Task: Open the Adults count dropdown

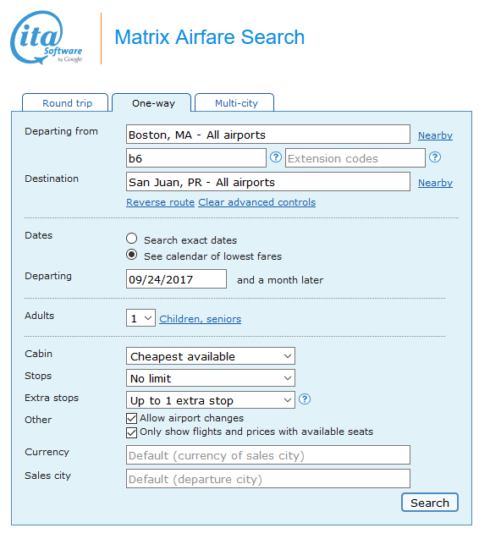Action: pyautogui.click(x=141, y=318)
